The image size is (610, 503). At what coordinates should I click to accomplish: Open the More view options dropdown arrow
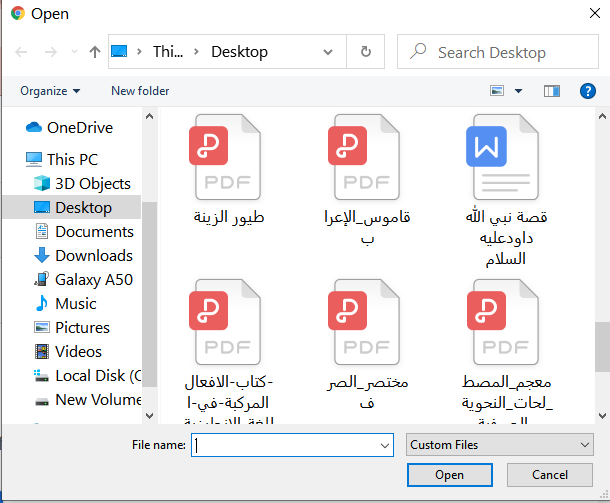518,91
